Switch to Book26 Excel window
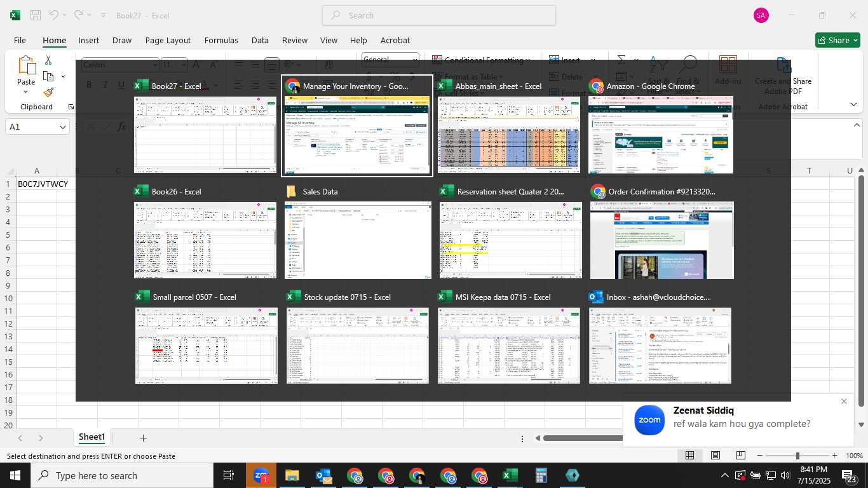The image size is (868, 488). point(205,232)
